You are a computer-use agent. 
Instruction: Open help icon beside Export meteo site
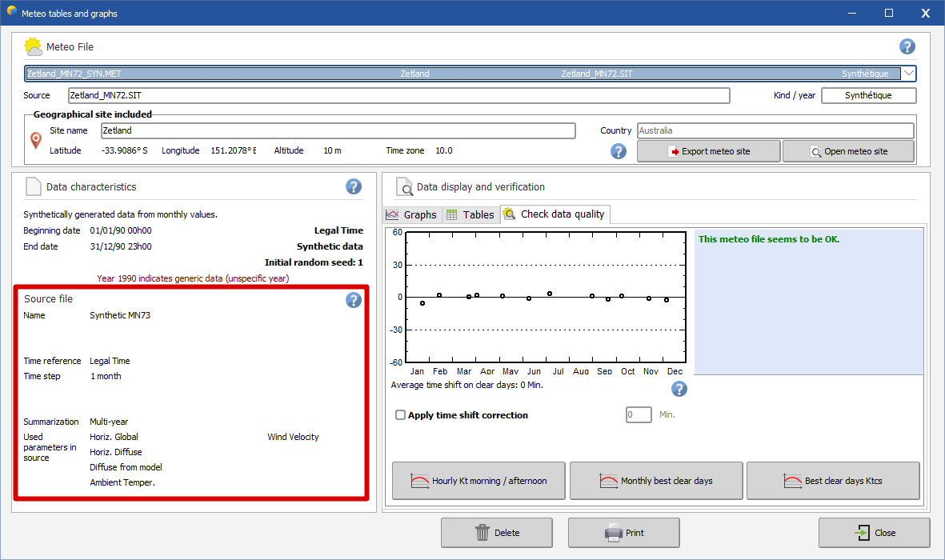point(619,151)
